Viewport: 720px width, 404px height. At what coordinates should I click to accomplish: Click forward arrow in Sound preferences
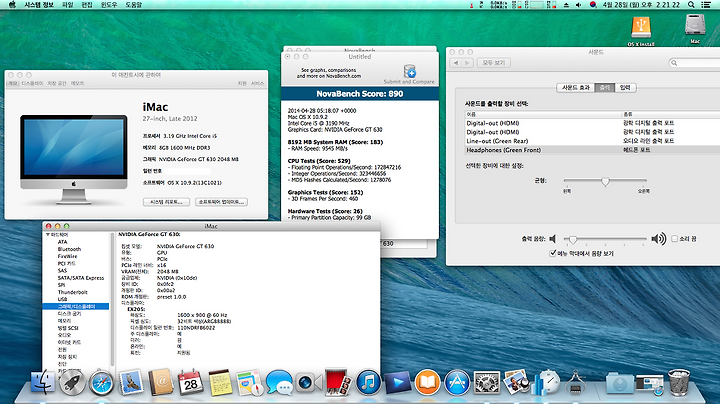point(467,63)
